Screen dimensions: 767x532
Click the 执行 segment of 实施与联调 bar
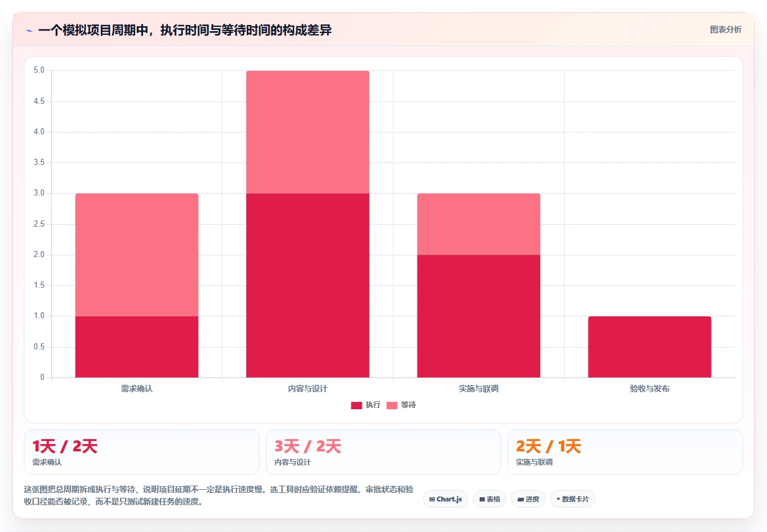pos(479,316)
